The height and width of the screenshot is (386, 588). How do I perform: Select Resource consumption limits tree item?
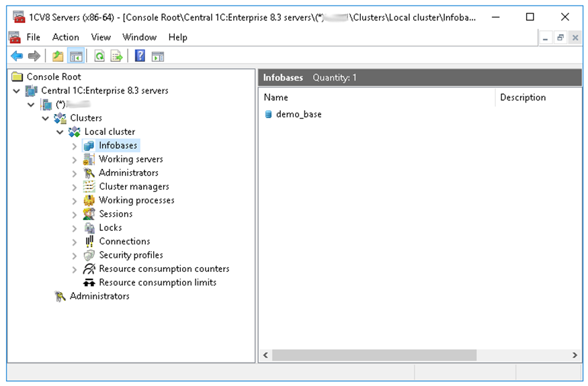tap(157, 283)
